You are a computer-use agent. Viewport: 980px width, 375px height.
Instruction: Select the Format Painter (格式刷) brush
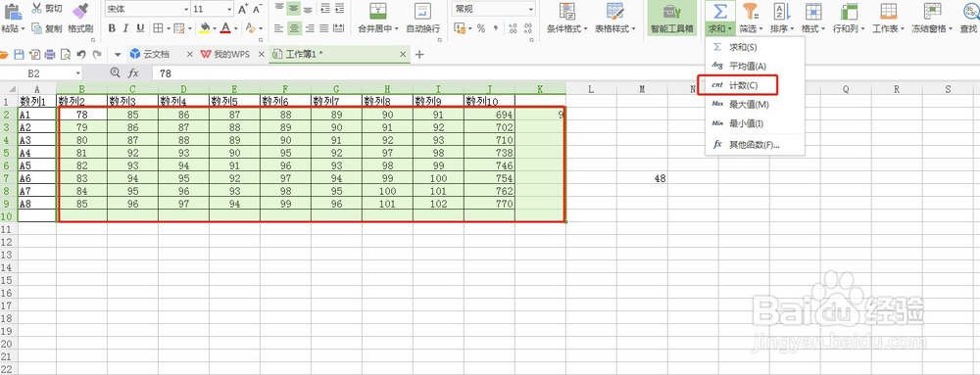(x=80, y=10)
